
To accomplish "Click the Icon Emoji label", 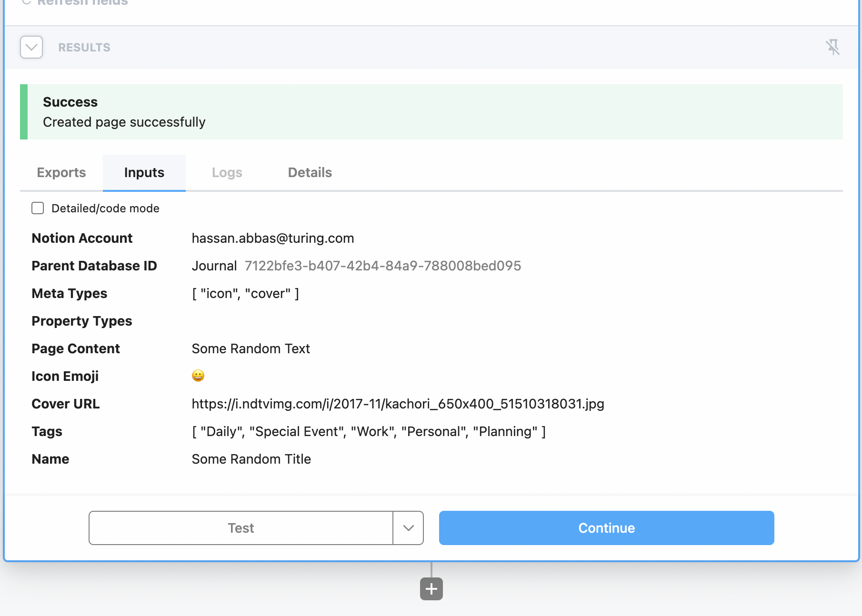I will (x=65, y=376).
